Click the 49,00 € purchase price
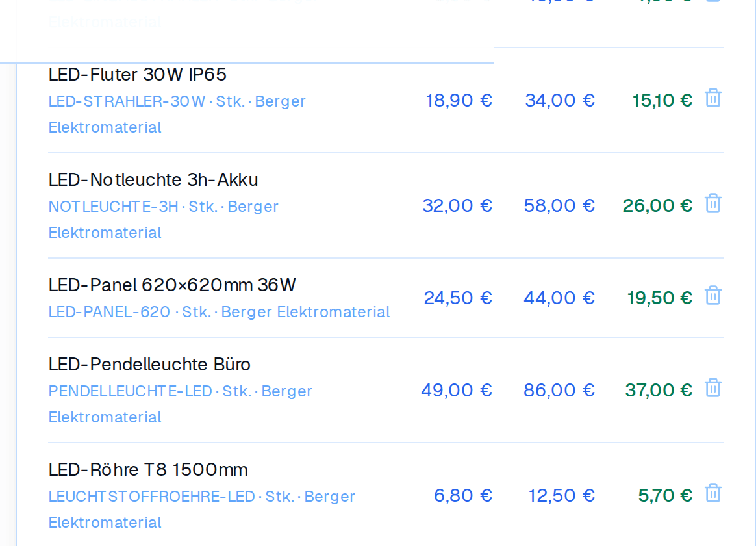Viewport: 756px width, 546px height. (457, 390)
